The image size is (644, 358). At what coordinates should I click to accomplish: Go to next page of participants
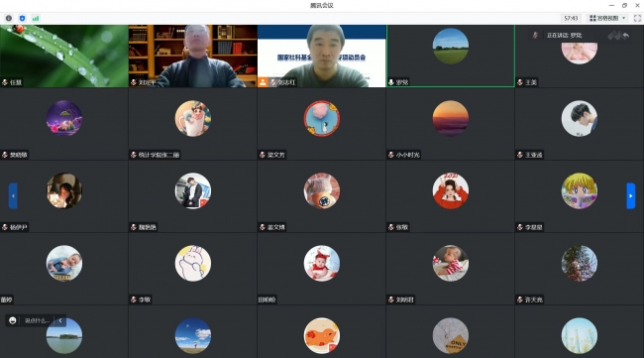(x=631, y=196)
